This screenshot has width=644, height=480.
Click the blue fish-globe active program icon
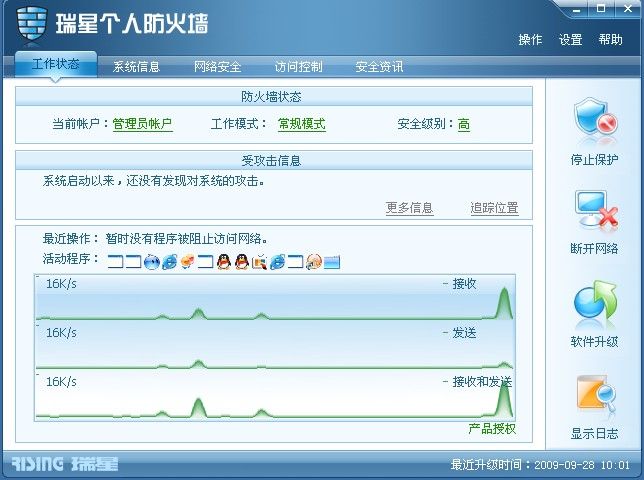pos(152,261)
